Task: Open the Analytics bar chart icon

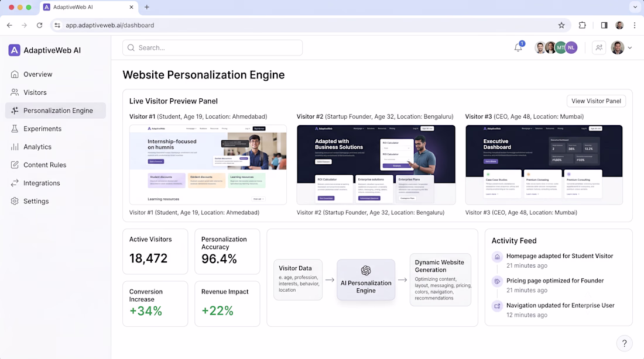Action: coord(15,147)
